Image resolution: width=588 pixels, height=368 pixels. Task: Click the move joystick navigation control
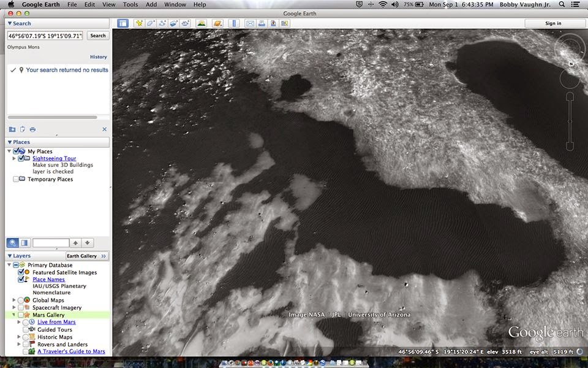pos(570,79)
